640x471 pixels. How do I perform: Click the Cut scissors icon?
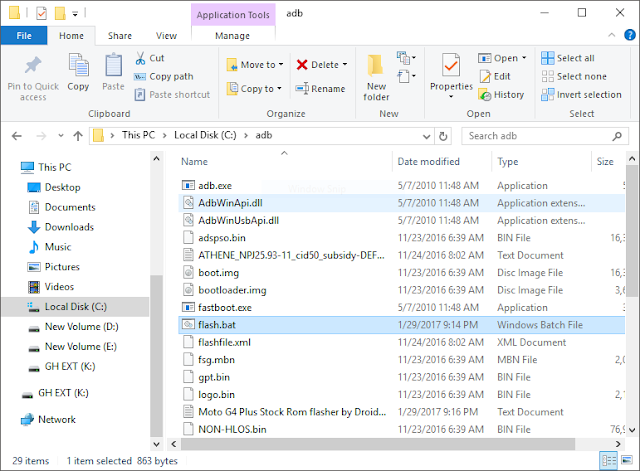140,58
